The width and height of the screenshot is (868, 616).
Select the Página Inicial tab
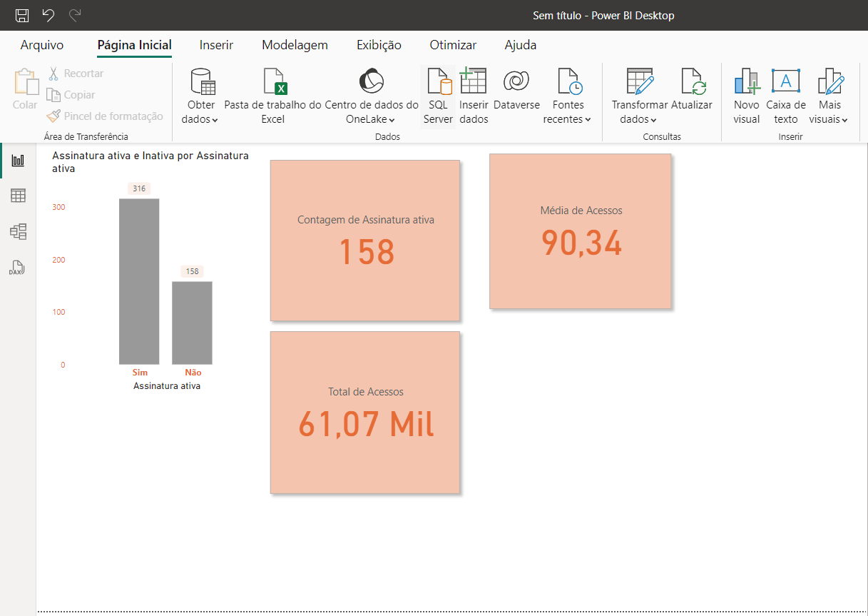(x=135, y=45)
